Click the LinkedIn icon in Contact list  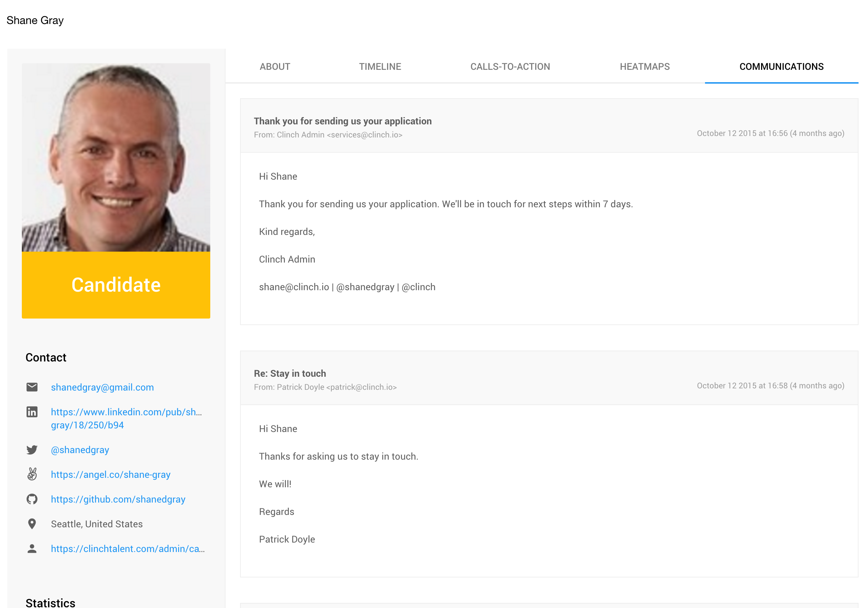point(32,412)
